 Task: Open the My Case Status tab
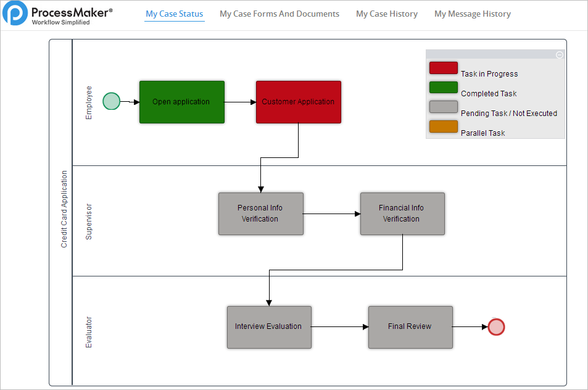click(x=174, y=14)
